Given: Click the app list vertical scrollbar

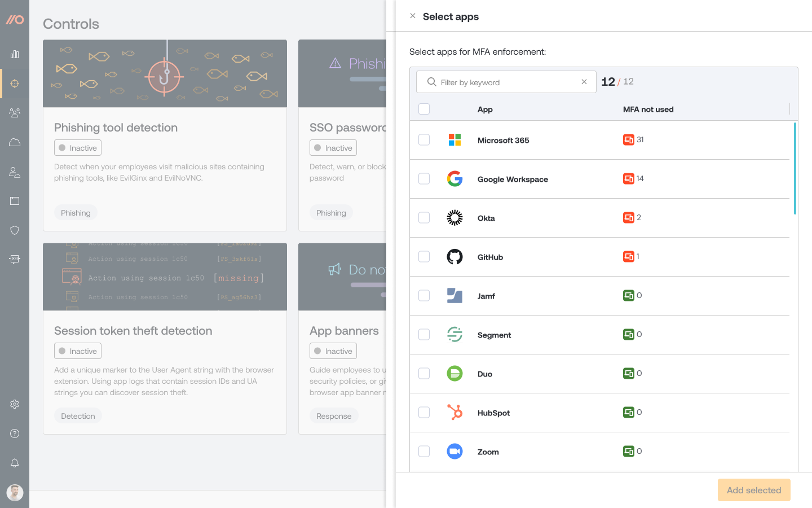Looking at the screenshot, I should 795,168.
